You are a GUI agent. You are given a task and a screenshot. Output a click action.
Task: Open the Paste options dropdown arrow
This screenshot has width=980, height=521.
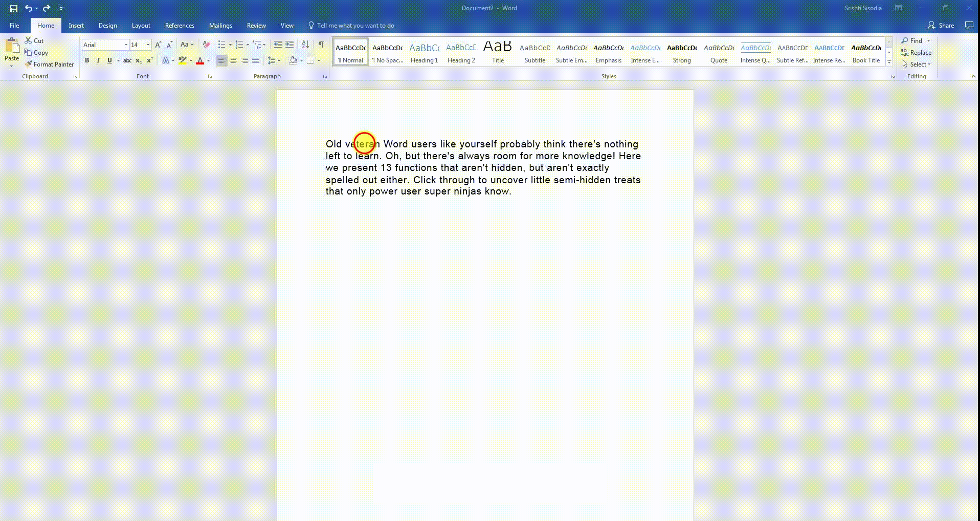click(x=11, y=66)
